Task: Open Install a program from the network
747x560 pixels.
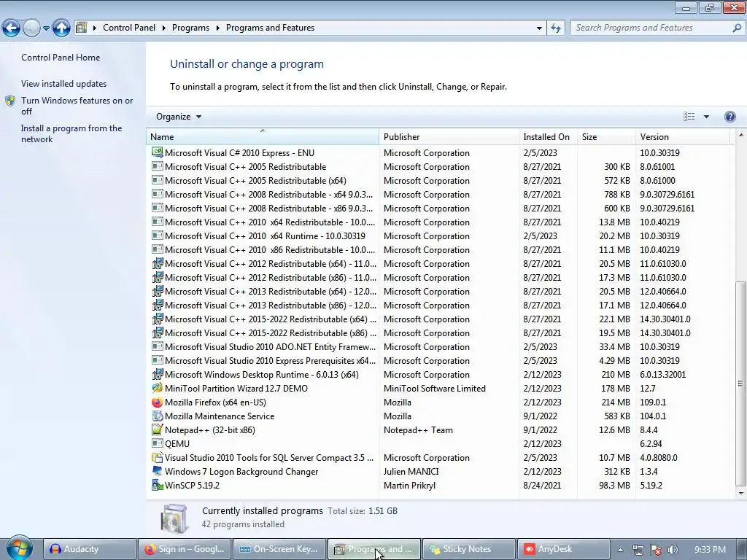Action: pyautogui.click(x=71, y=134)
